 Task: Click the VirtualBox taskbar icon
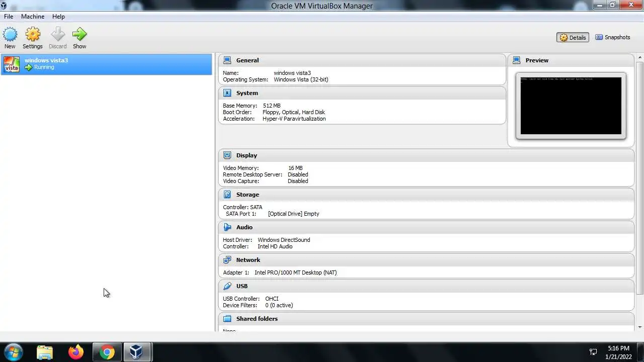pos(136,352)
